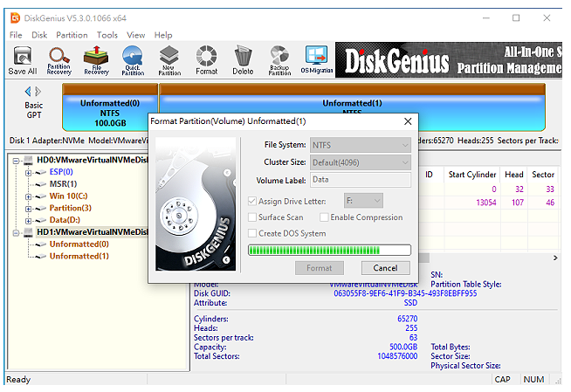Viewport: 571px width, 392px height.
Task: Check the Enable Compression option
Action: coord(324,217)
